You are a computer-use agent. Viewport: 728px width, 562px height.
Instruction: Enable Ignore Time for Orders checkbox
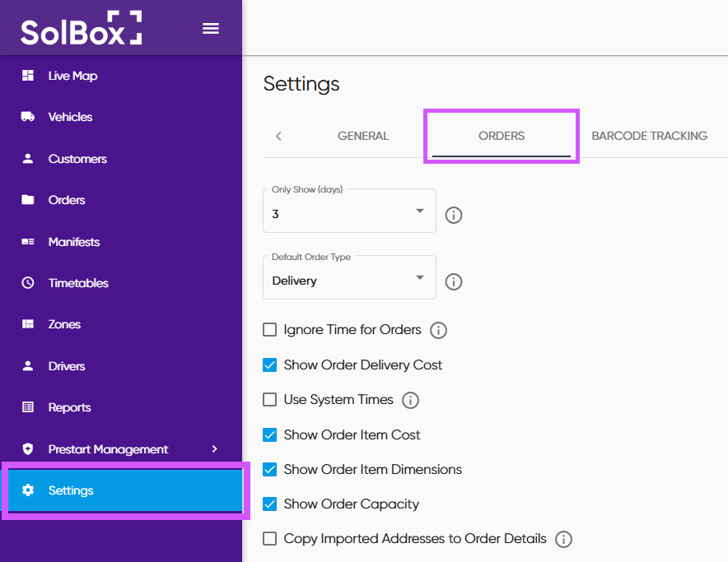(x=269, y=330)
